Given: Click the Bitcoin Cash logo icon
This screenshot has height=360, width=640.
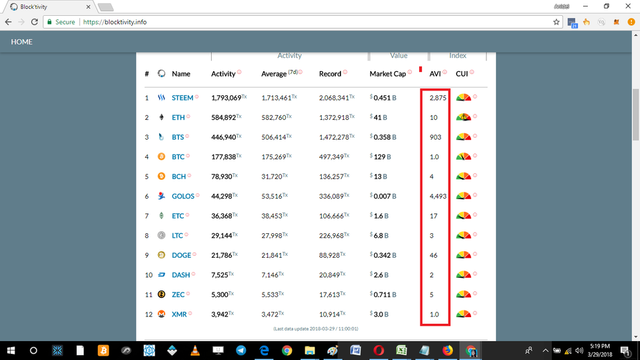Looking at the screenshot, I should point(161,176).
